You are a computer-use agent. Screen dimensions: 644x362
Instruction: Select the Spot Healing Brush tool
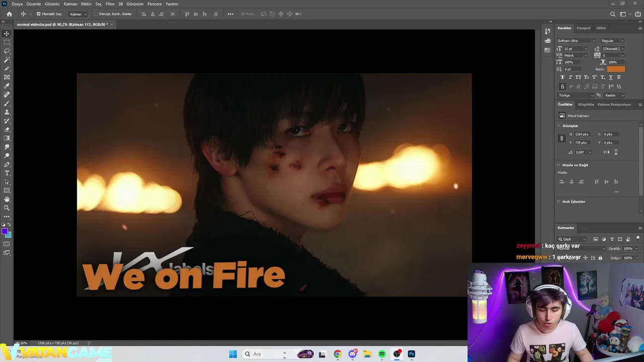point(7,95)
